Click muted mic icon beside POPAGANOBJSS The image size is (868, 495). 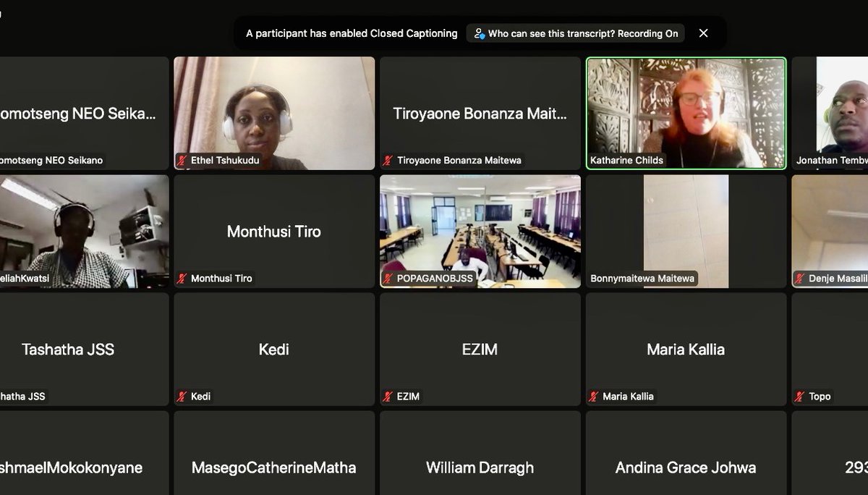coord(388,279)
